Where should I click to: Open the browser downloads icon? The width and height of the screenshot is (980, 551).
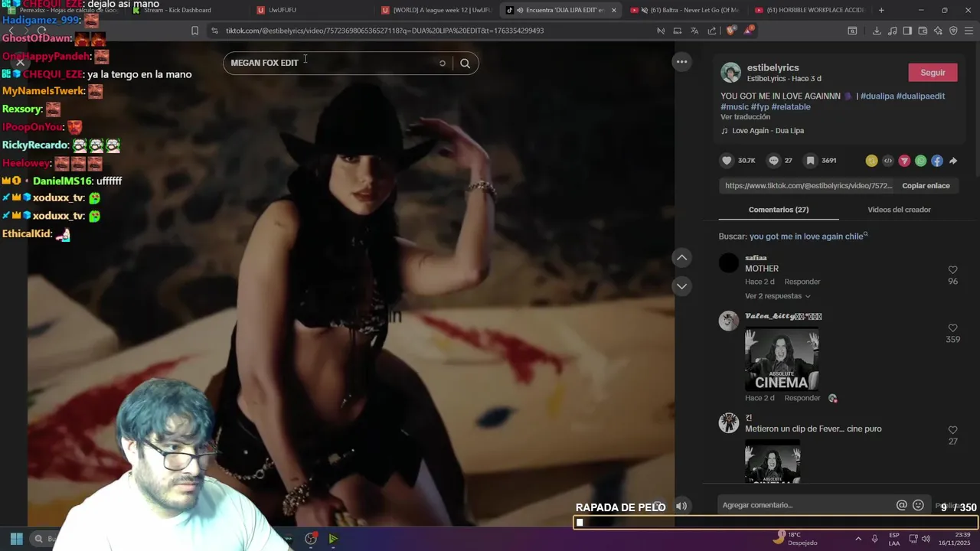coord(877,31)
